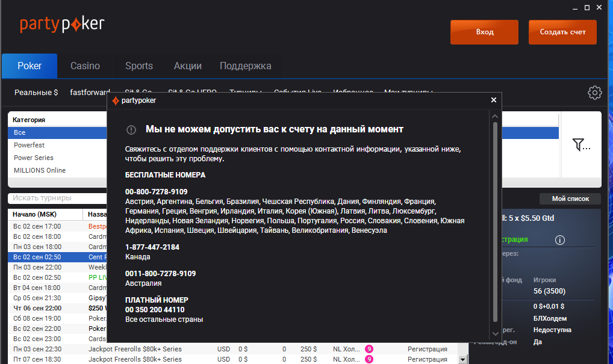
Task: Select the Пн 03 сен 22:00 tournament row
Action: pyautogui.click(x=57, y=267)
